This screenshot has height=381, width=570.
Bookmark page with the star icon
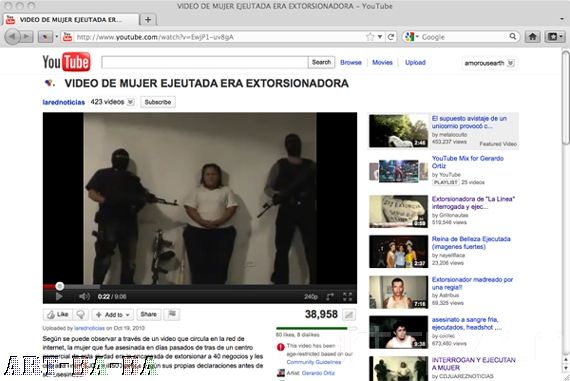click(370, 37)
